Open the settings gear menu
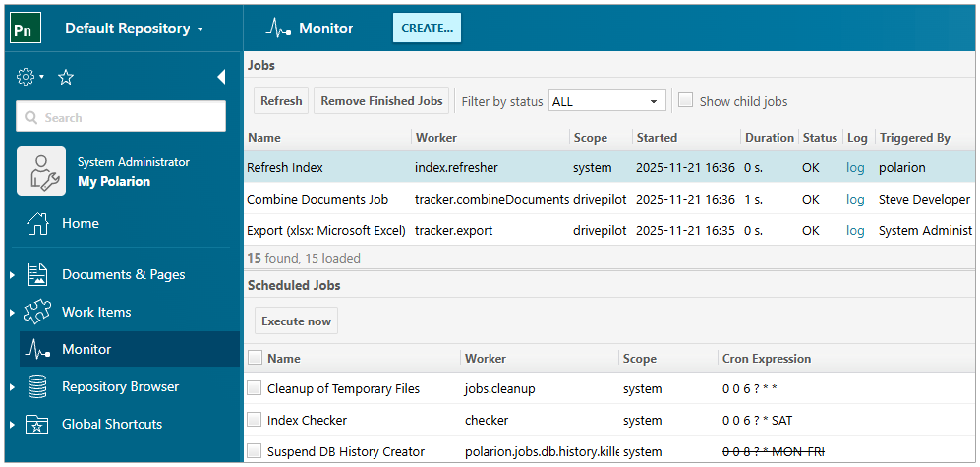This screenshot has height=467, width=980. tap(28, 77)
